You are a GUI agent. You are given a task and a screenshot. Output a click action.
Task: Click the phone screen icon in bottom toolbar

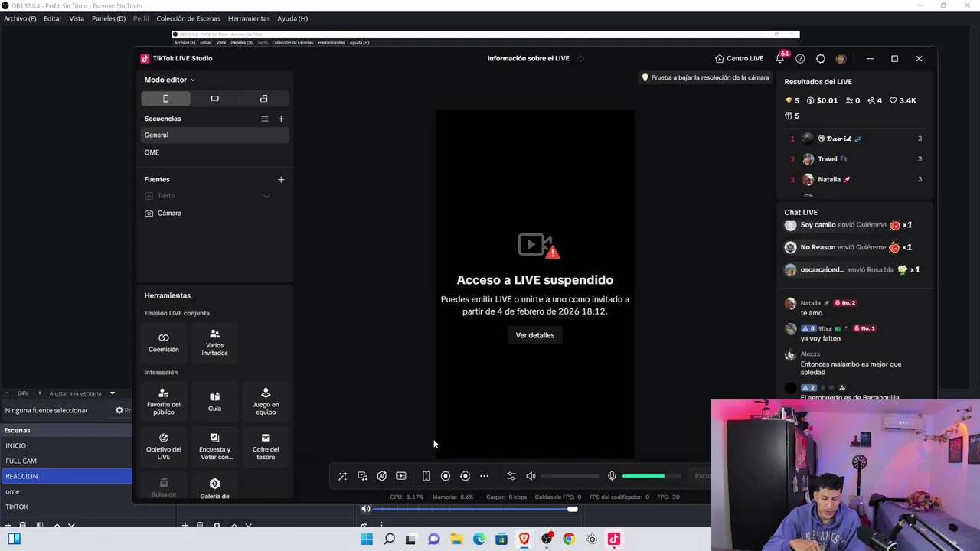pyautogui.click(x=426, y=476)
